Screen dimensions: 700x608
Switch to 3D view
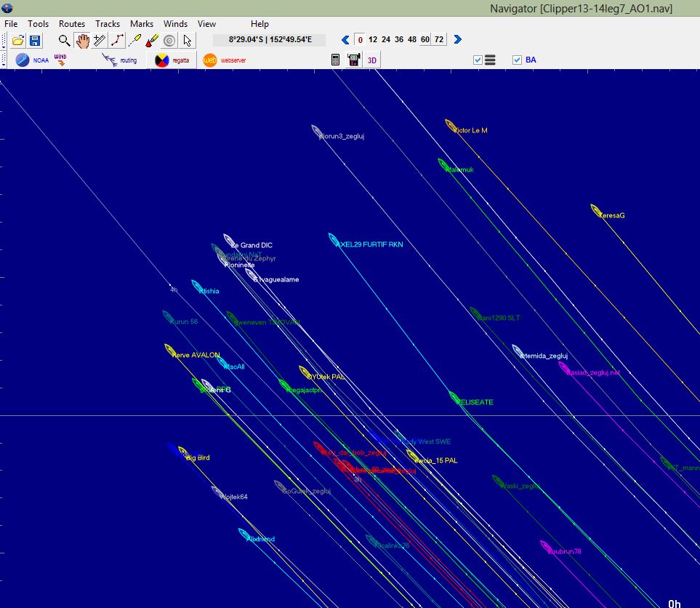[372, 60]
